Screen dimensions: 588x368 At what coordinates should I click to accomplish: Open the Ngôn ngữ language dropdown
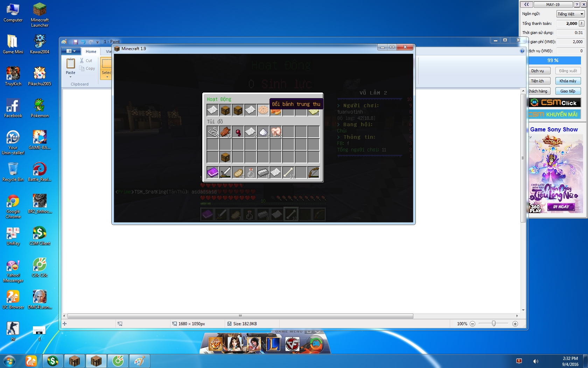point(570,14)
